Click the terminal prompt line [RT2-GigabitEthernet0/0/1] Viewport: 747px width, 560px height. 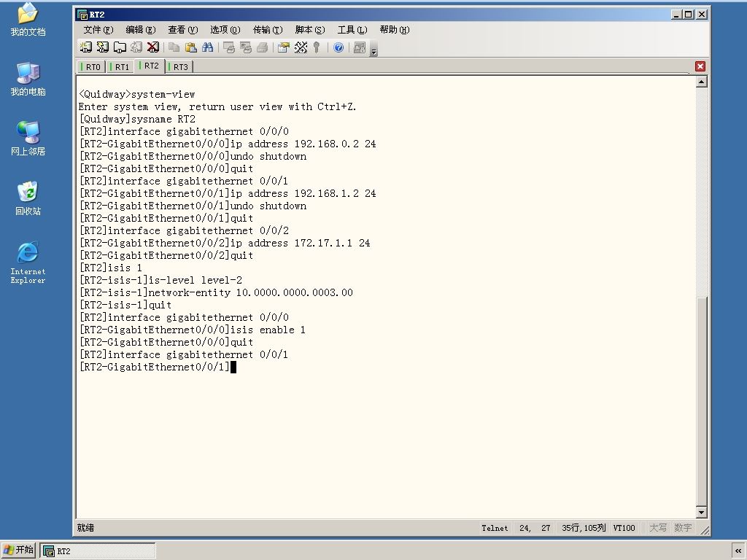click(155, 367)
